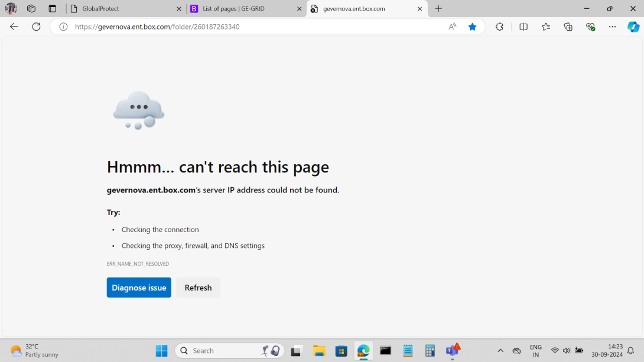Open the Settings and more ellipsis menu
This screenshot has width=644, height=362.
point(612,27)
